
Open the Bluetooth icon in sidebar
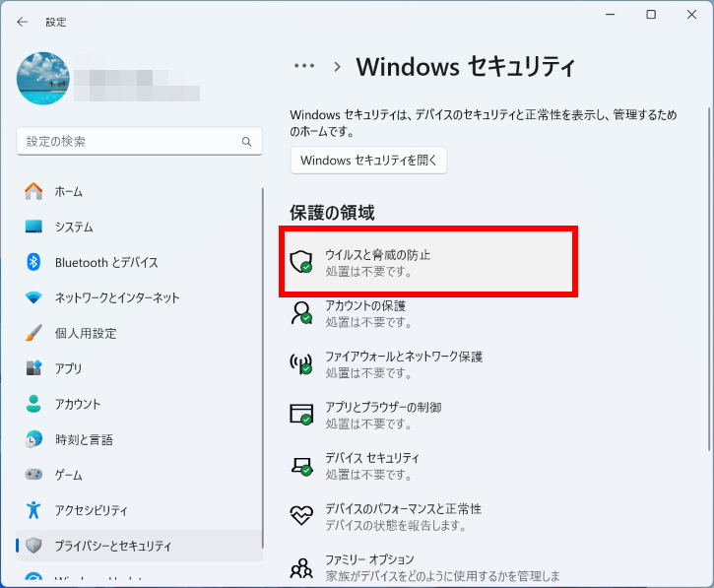coord(33,262)
